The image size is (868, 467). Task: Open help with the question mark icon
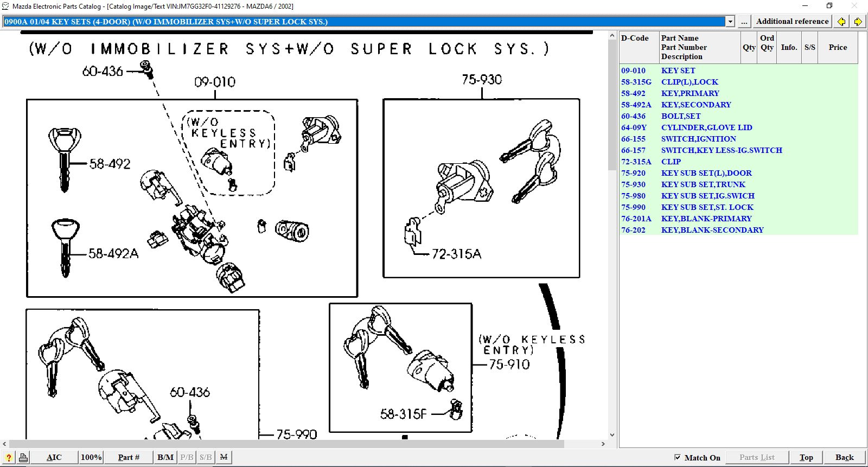9,457
